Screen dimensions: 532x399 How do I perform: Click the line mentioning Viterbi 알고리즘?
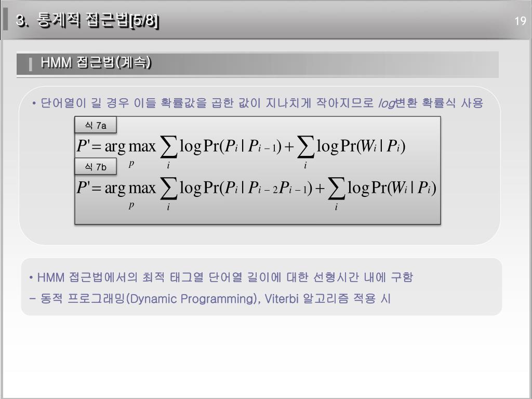click(x=210, y=299)
